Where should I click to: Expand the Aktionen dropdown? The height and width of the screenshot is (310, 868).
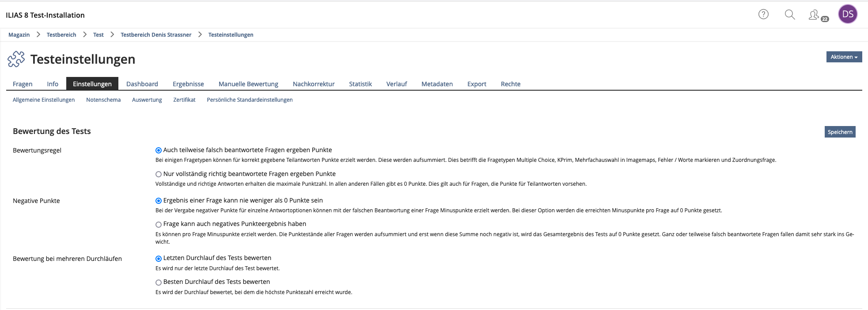pos(844,57)
